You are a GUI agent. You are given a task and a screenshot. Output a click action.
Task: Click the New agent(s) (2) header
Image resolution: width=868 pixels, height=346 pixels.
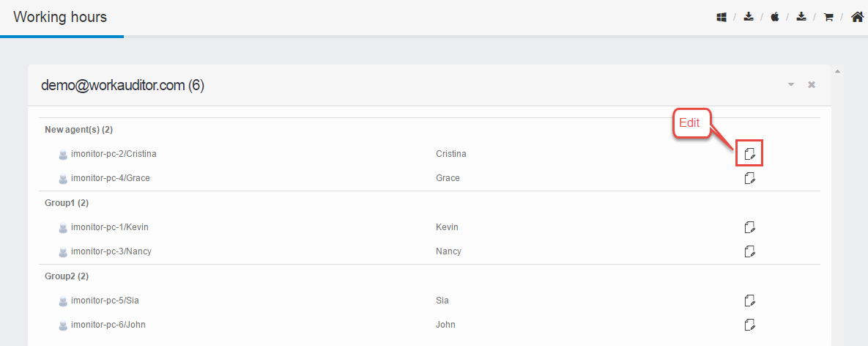pyautogui.click(x=78, y=130)
